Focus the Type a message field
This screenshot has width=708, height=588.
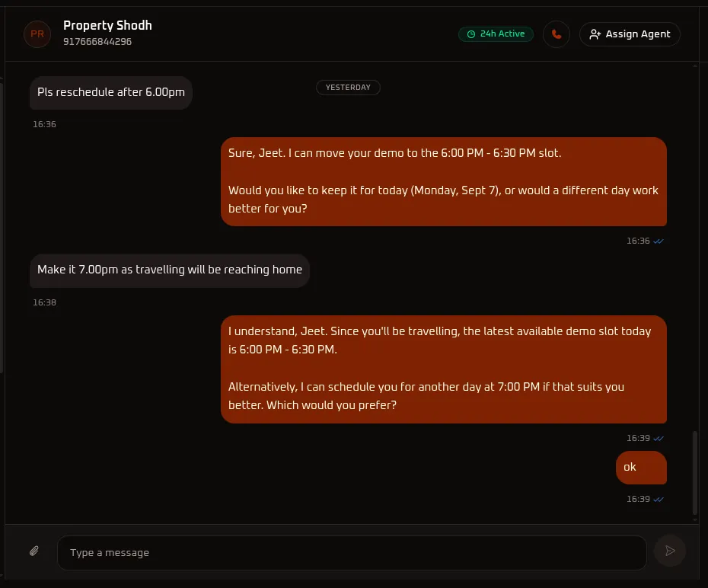[352, 553]
